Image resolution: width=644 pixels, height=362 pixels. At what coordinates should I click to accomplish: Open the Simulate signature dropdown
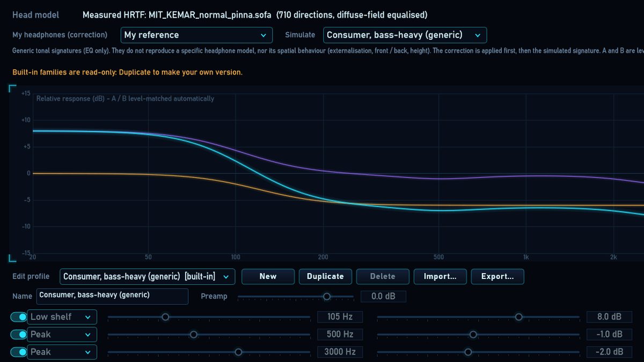coord(405,35)
